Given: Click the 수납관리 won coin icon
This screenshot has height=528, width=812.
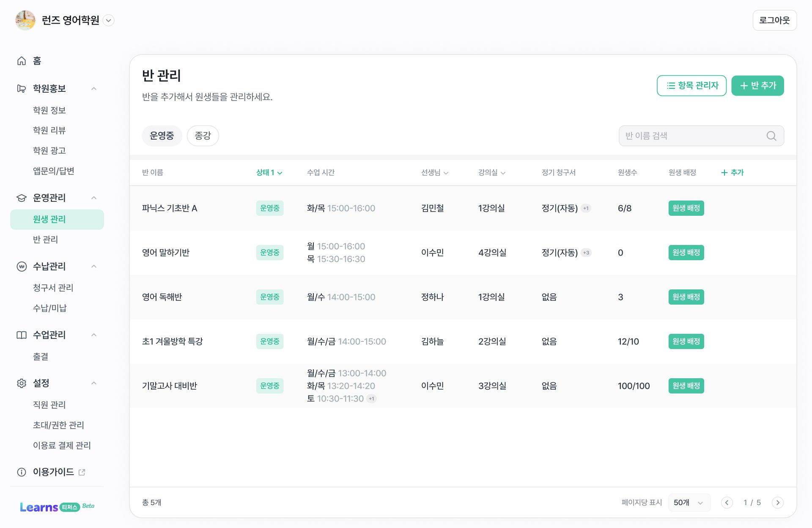Looking at the screenshot, I should point(22,266).
